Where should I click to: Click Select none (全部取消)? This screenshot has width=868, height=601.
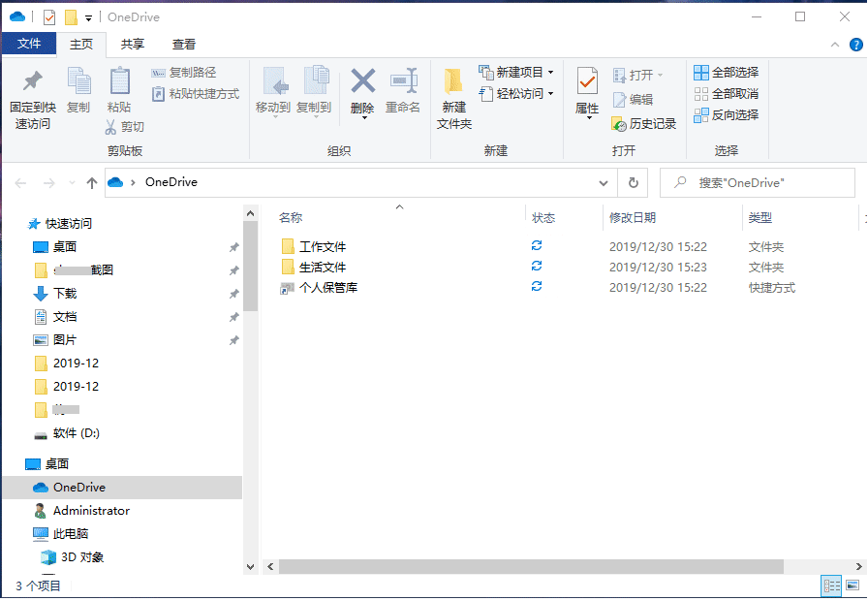click(727, 94)
